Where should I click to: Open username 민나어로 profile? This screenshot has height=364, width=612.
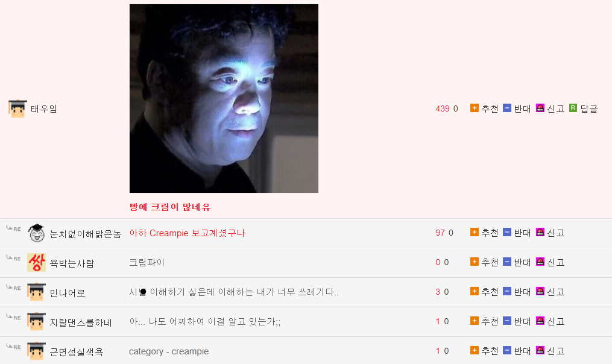tap(68, 293)
